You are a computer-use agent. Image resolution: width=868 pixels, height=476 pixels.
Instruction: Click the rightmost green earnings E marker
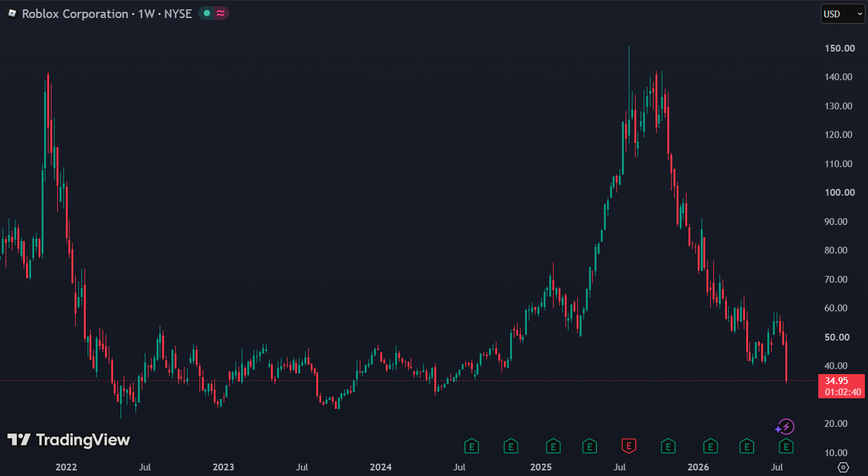787,446
